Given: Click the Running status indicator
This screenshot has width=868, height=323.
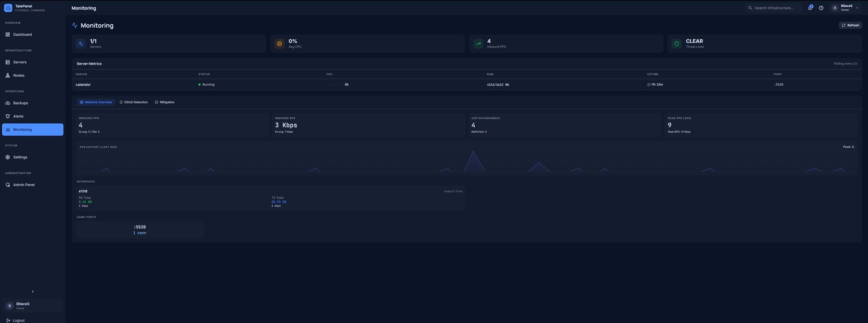Looking at the screenshot, I should 207,84.
